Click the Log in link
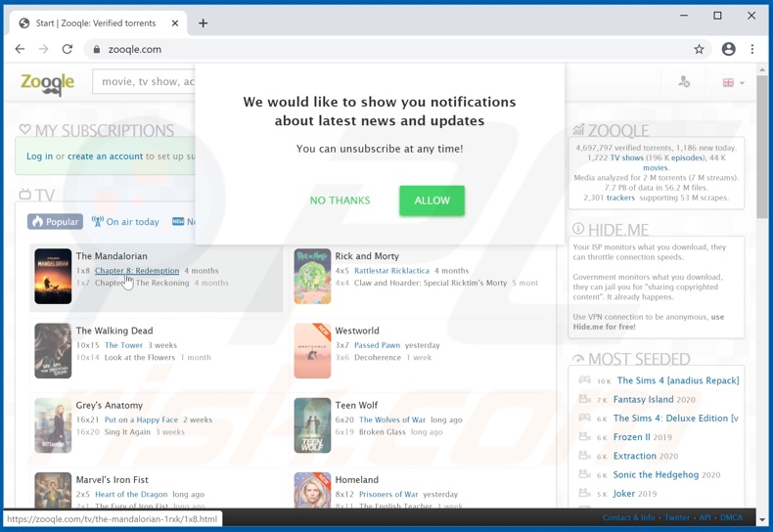The image size is (773, 532). click(39, 156)
